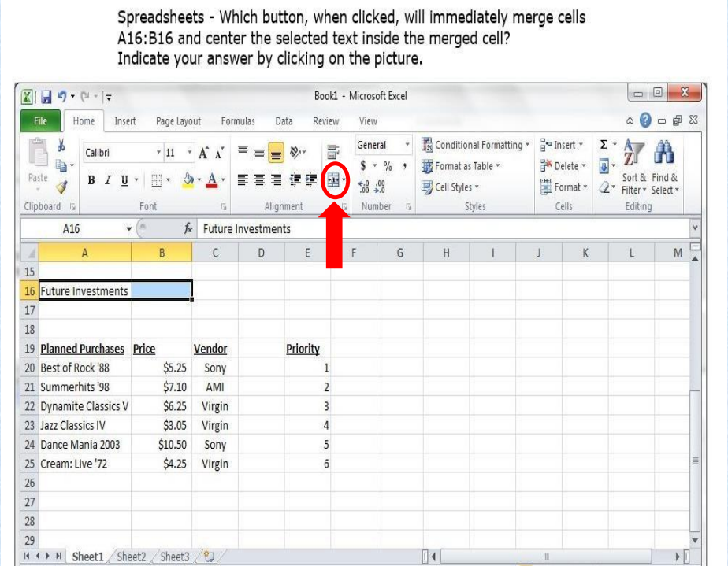Apply Accounting dollar number format
Screen dimensions: 728x566
(363, 165)
